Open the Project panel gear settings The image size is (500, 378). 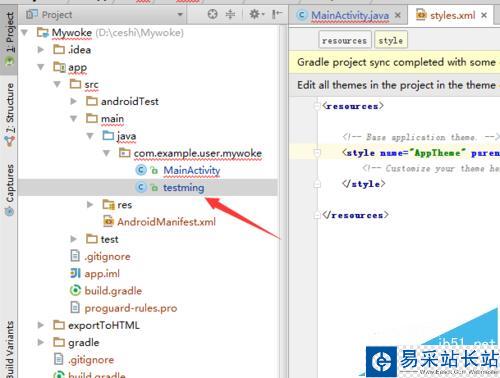(257, 14)
